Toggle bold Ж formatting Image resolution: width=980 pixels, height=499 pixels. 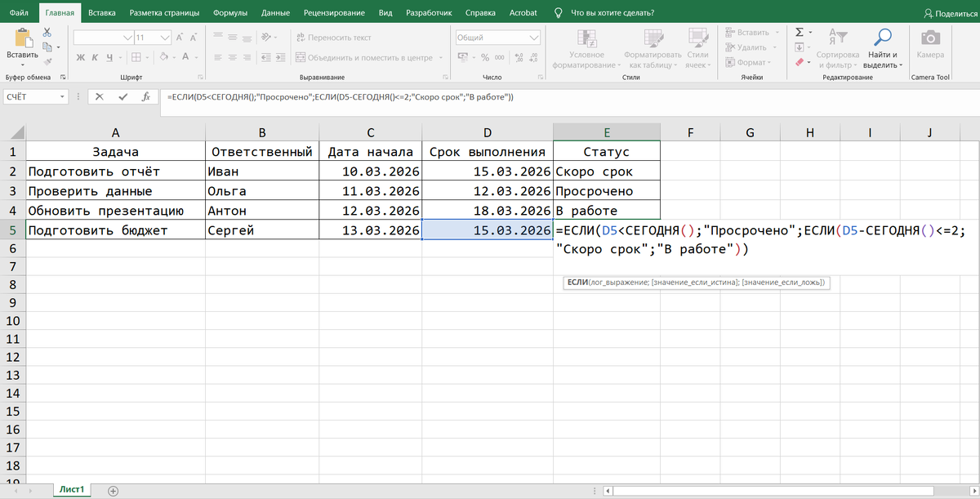(x=81, y=57)
